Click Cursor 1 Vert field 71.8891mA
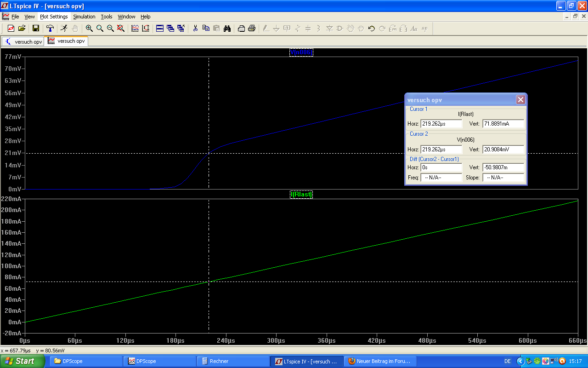The image size is (588, 368). pos(503,124)
